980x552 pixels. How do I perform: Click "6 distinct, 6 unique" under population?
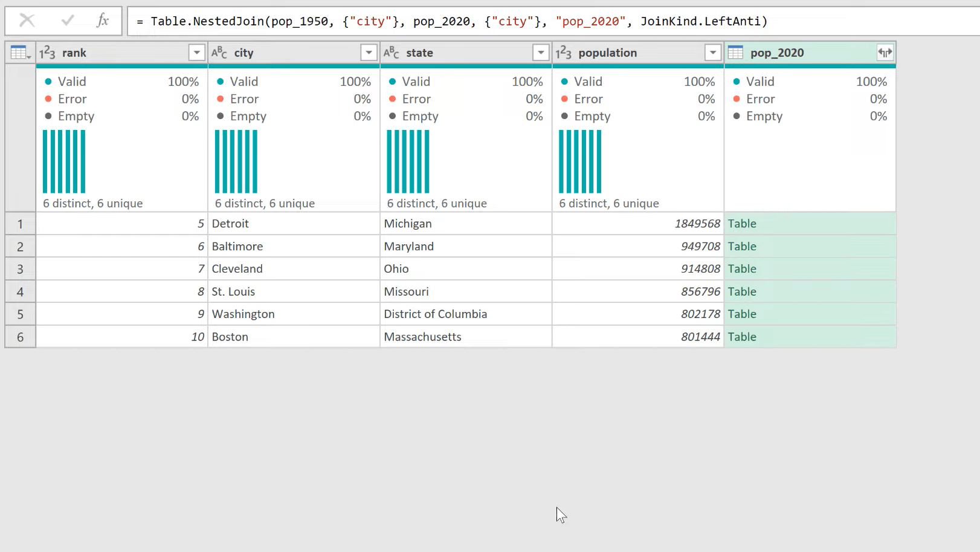point(609,204)
